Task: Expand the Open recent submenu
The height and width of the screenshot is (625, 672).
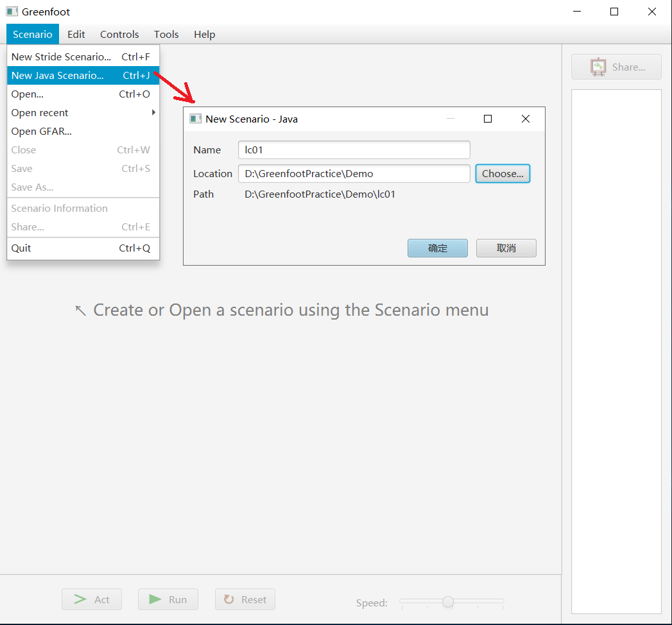Action: pos(83,112)
